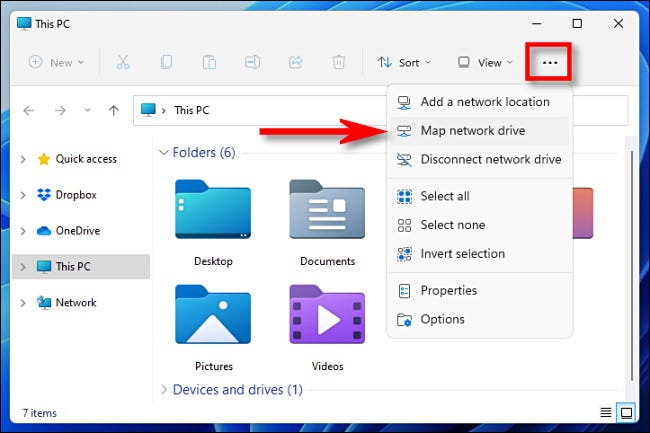Open the Pictures folder thumbnail

click(x=213, y=327)
